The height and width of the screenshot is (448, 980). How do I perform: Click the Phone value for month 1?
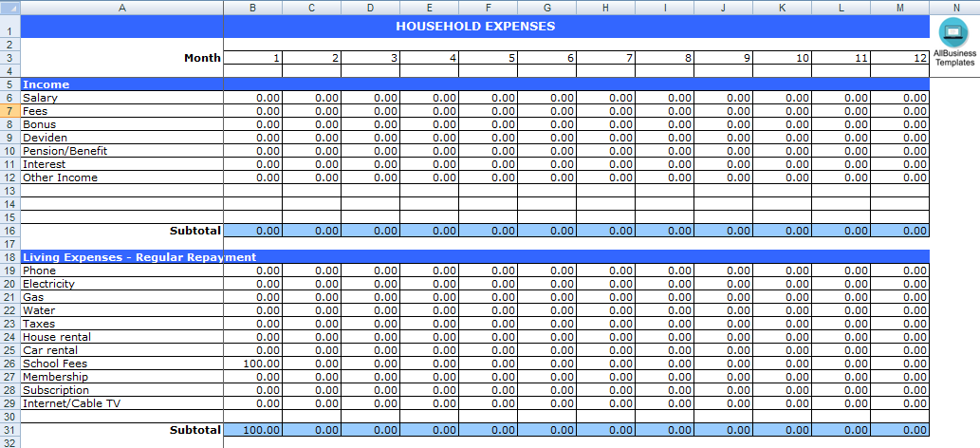[x=252, y=271]
